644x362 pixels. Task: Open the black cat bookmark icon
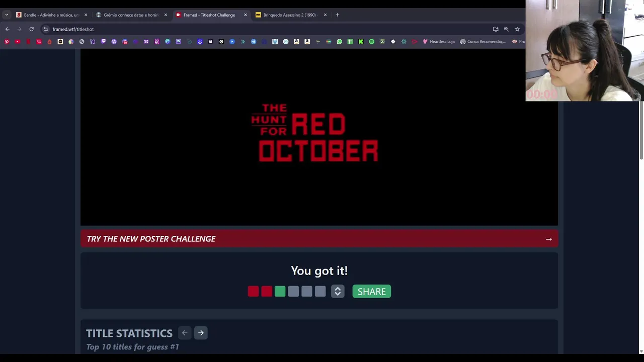click(x=210, y=41)
